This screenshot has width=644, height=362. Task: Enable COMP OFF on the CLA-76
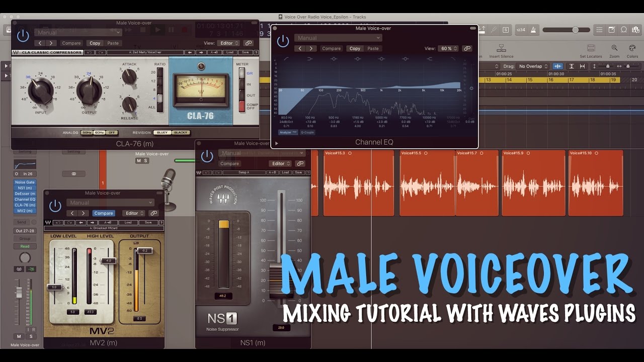pos(242,106)
